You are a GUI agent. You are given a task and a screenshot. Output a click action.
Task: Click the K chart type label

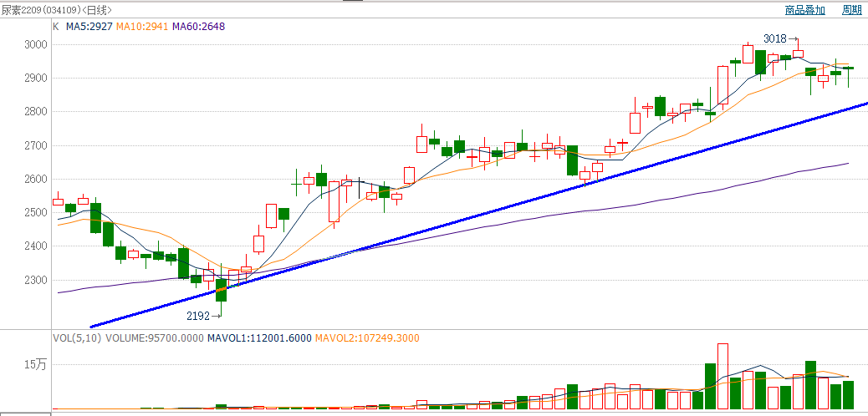tap(56, 27)
